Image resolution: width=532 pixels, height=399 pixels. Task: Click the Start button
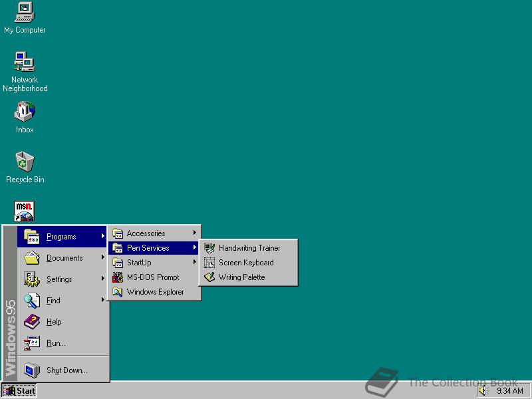(19, 391)
